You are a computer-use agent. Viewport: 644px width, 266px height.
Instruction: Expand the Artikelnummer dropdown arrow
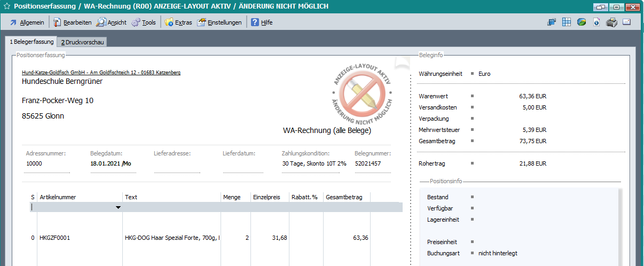click(x=118, y=207)
